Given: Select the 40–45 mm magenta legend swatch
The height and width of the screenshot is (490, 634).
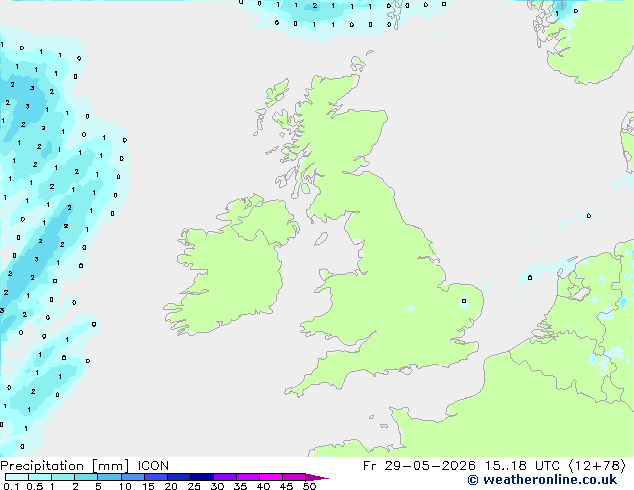Looking at the screenshot, I should point(271,477).
